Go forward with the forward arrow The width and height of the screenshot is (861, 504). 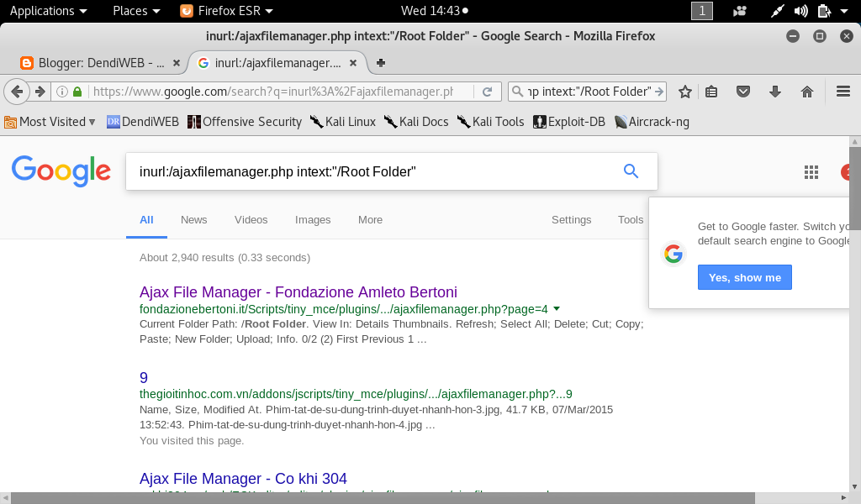(40, 92)
